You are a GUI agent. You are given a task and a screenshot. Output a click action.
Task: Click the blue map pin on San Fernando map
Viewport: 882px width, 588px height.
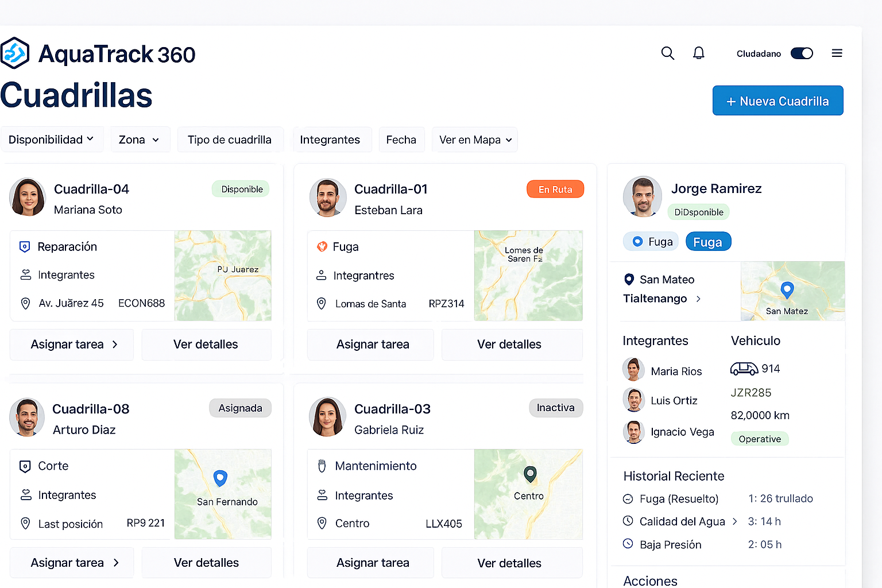coord(220,478)
